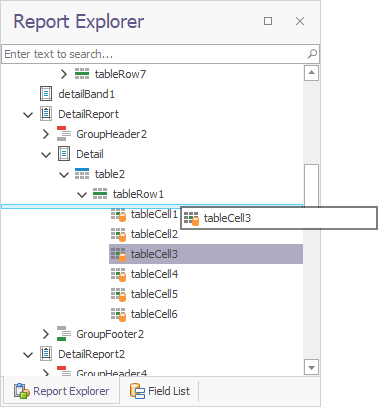Click the DetailReport2 band icon
Screen dimensions: 378x407
coord(46,354)
